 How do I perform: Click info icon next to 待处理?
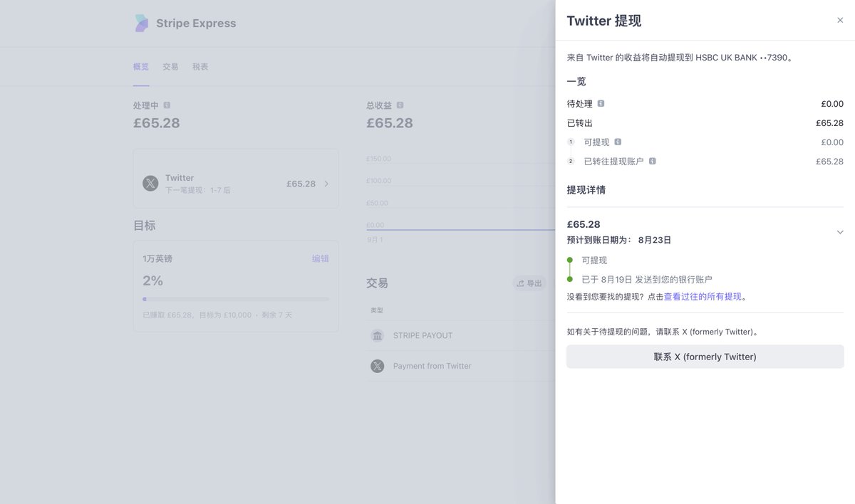601,104
